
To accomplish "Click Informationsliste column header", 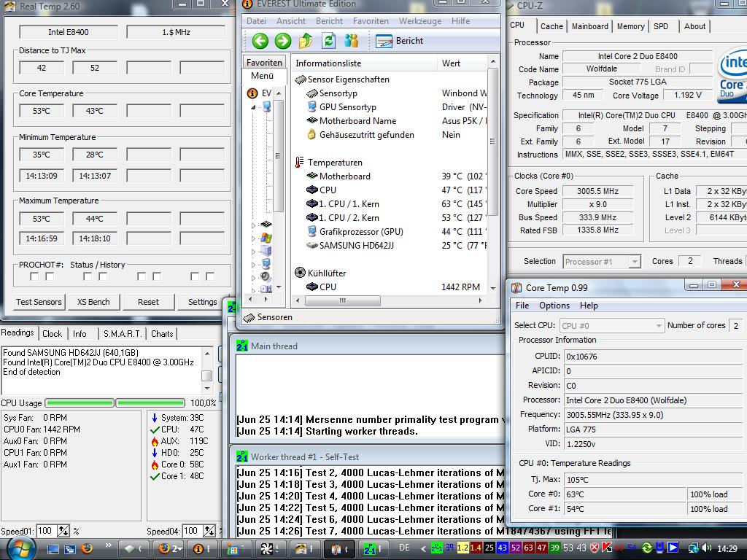I will (364, 63).
